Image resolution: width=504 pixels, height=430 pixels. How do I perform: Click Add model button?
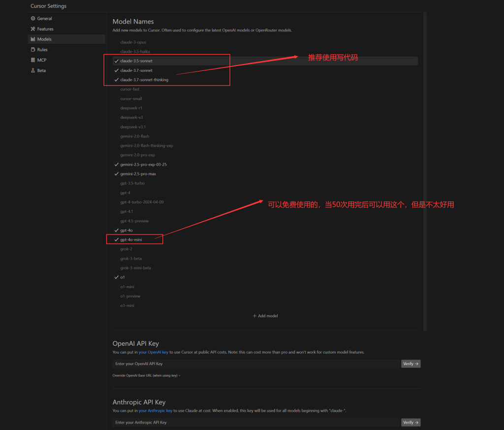(265, 316)
